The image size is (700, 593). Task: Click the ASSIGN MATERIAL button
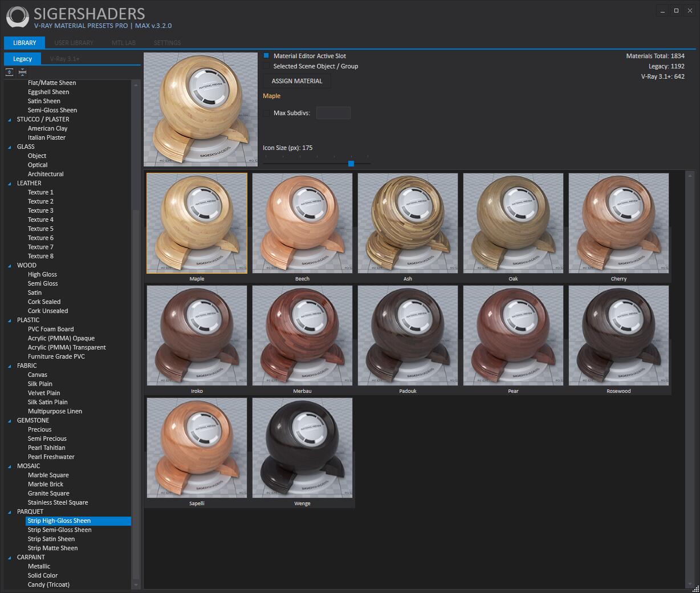coord(297,81)
